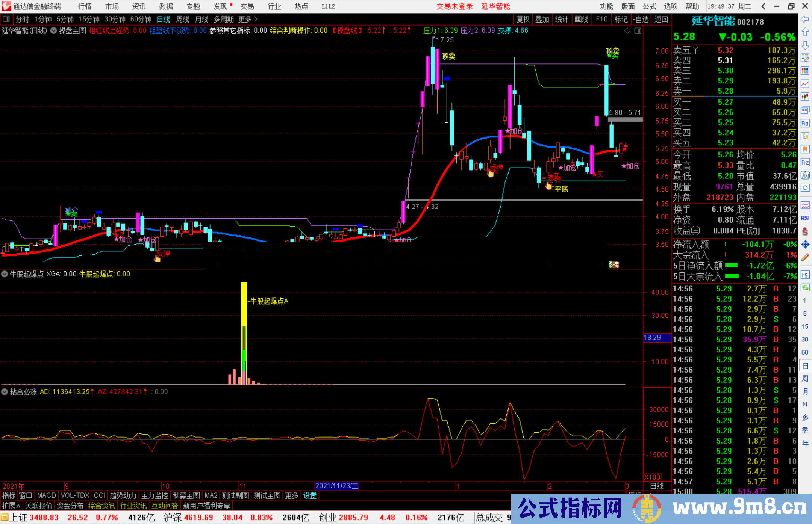Click the back arrow icon in right sidebar
812x524 pixels.
pyautogui.click(x=805, y=19)
